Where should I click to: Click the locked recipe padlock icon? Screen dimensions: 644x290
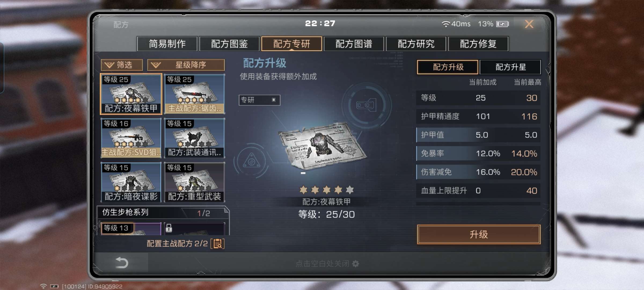tap(169, 228)
